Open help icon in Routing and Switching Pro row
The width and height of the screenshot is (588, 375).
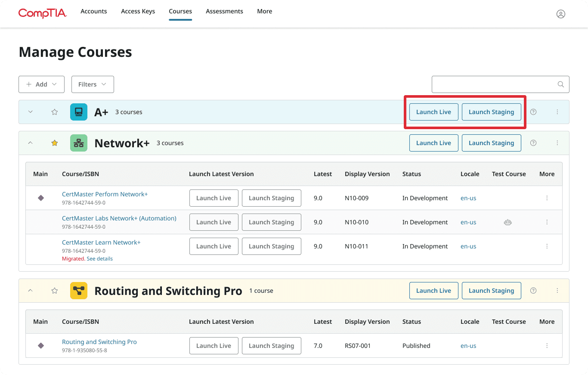pos(533,291)
